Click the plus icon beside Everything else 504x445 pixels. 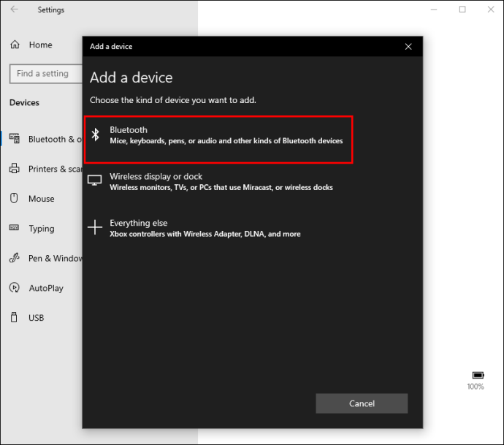pos(95,227)
